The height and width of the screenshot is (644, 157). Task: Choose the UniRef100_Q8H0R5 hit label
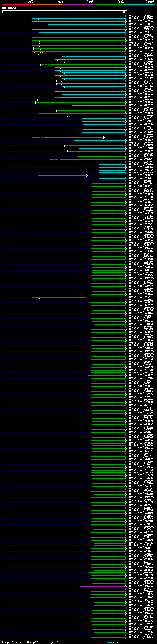141,124
